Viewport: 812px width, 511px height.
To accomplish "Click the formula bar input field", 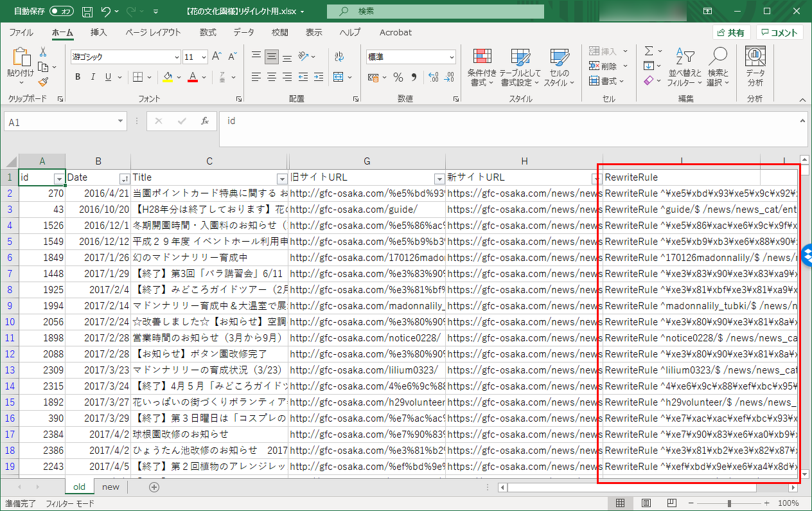I will point(507,121).
